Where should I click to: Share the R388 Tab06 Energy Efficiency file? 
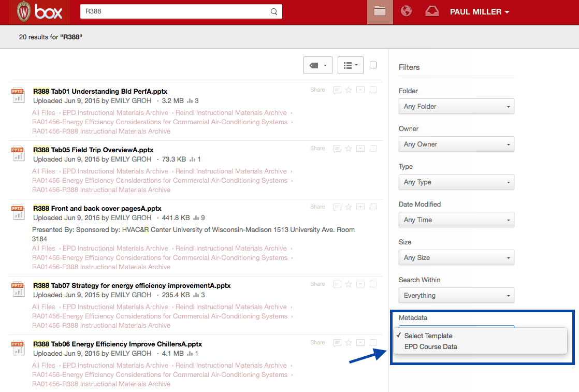tap(317, 342)
